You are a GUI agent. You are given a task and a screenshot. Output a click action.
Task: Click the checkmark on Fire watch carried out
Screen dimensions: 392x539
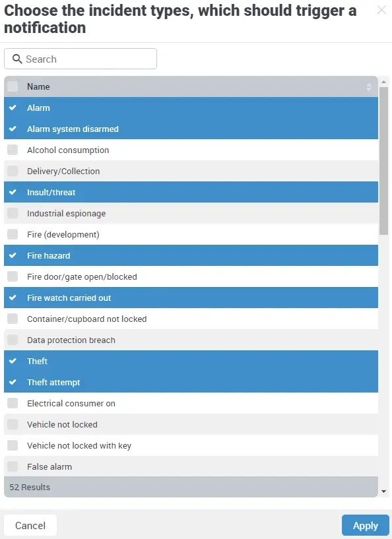point(13,298)
